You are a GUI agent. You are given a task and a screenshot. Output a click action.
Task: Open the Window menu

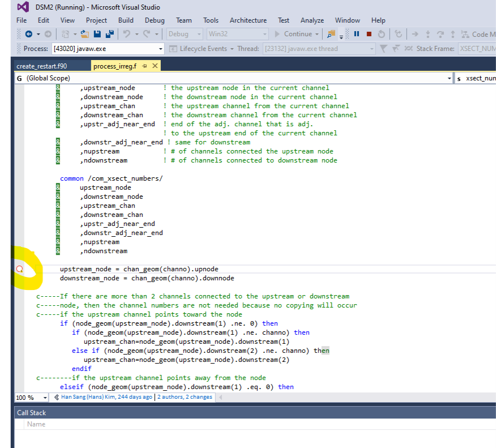click(x=347, y=20)
